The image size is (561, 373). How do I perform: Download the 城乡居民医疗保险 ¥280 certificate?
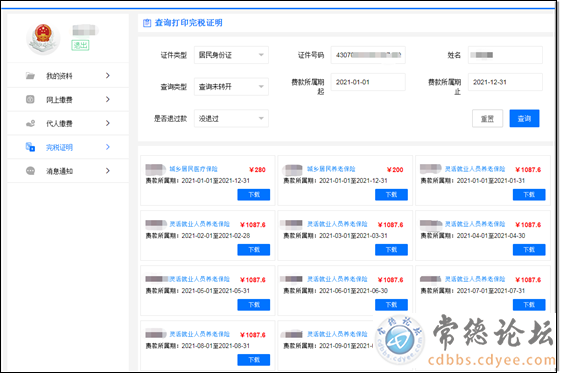point(254,195)
